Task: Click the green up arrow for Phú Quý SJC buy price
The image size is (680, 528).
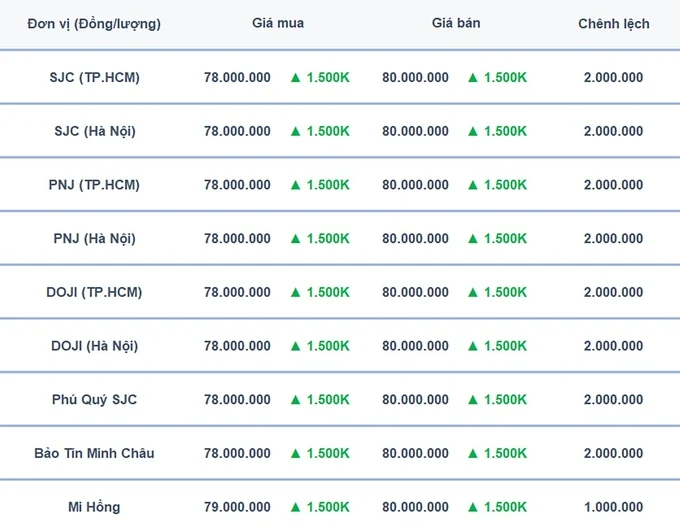Action: 296,400
